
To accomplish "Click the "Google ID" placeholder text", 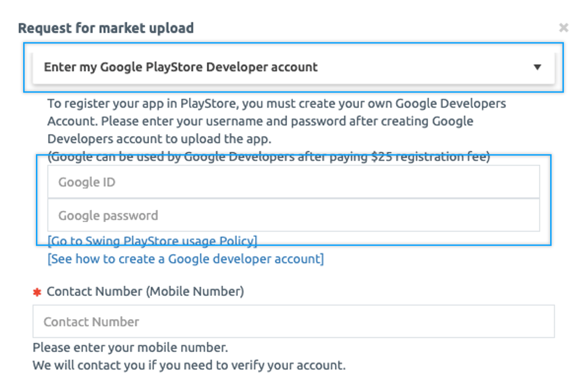I will point(87,182).
